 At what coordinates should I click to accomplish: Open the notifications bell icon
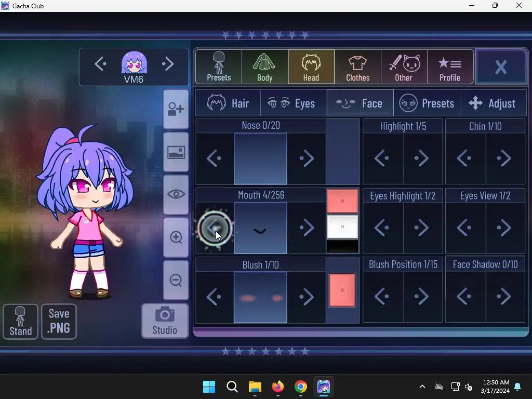click(518, 387)
